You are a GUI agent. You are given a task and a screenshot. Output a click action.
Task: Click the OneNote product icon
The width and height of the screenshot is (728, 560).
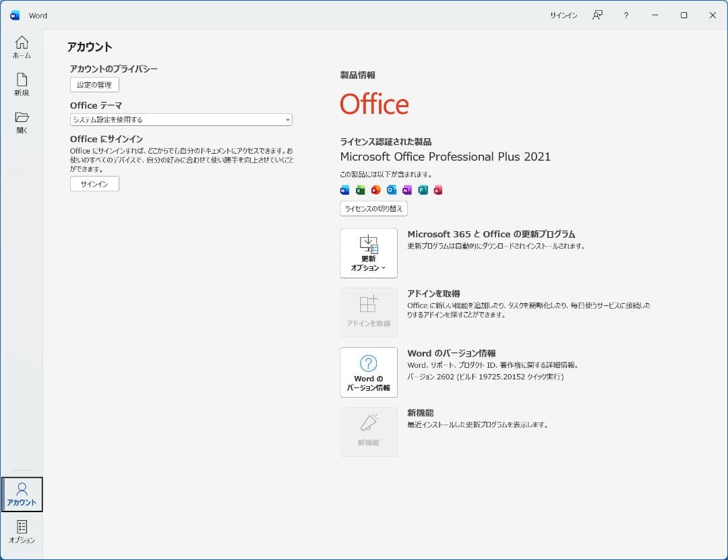coord(407,190)
